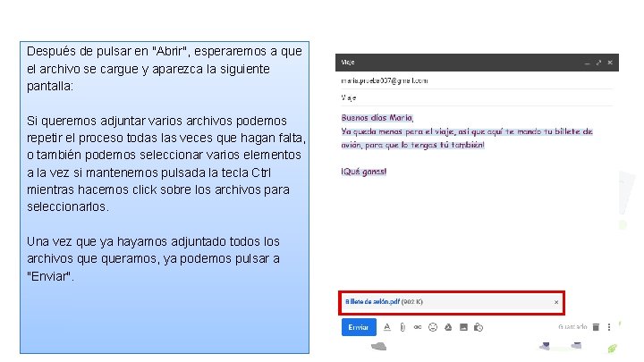Remove the Billete de avión.pdf attachment
The image size is (644, 362).
(x=556, y=302)
